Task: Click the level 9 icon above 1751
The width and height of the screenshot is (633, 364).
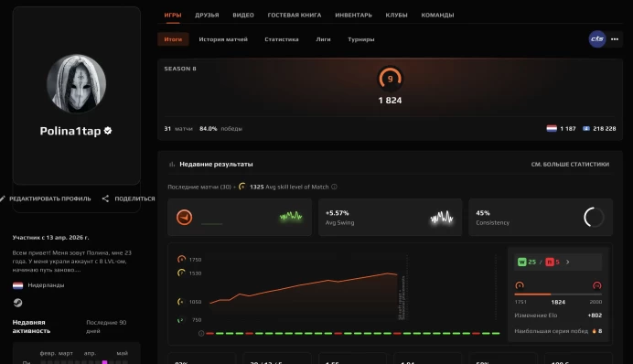Action: 520,285
